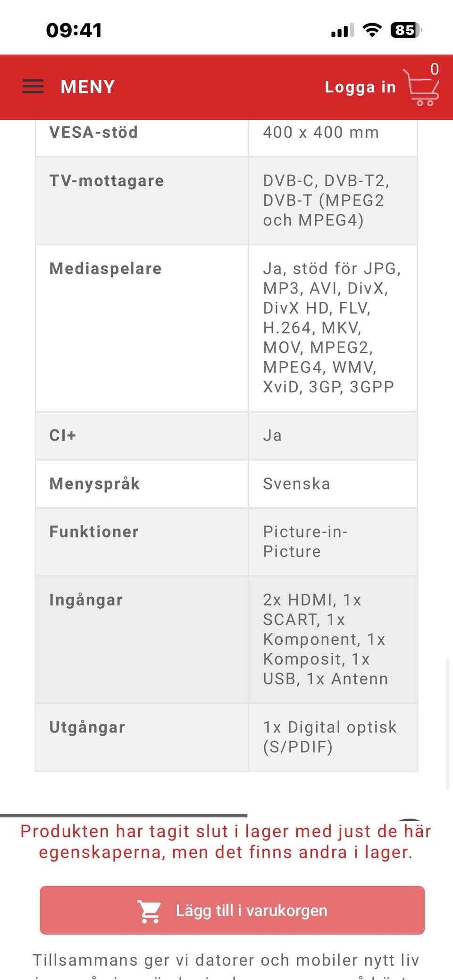Tap the cart icon inside the add button
Screen dimensions: 453x980
[149, 911]
